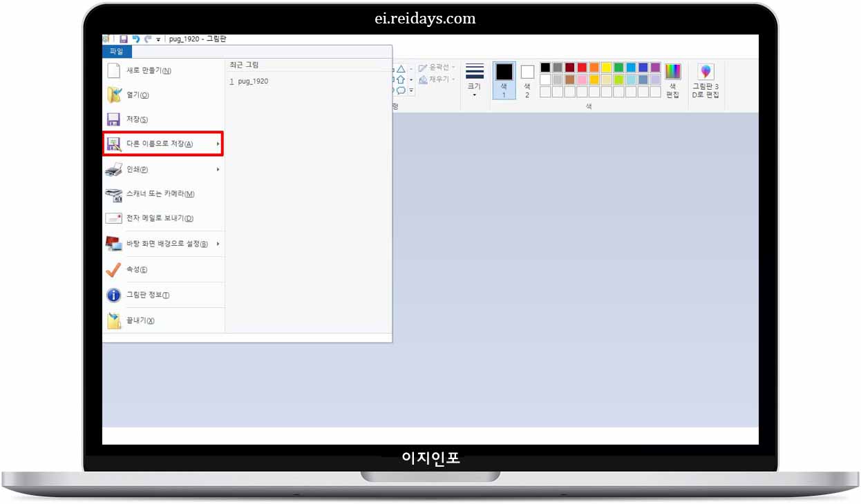Screen dimensions: 861x504
Task: Select the 색 1 foreground color box
Action: click(x=504, y=80)
